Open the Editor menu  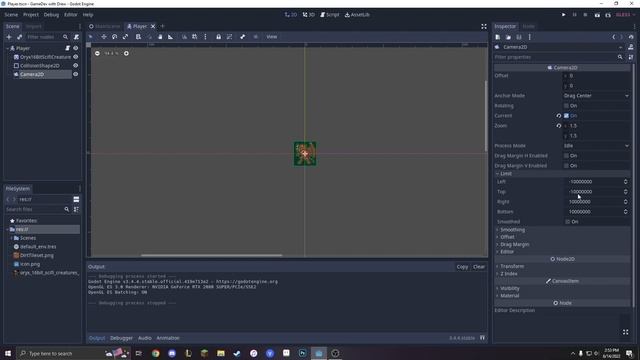pyautogui.click(x=71, y=15)
